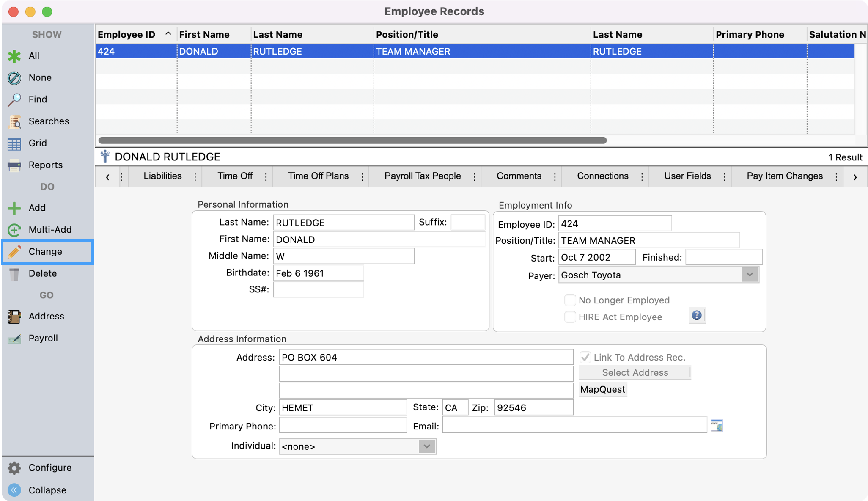This screenshot has width=868, height=501.
Task: Click the Find magnifier icon in sidebar
Action: point(14,99)
